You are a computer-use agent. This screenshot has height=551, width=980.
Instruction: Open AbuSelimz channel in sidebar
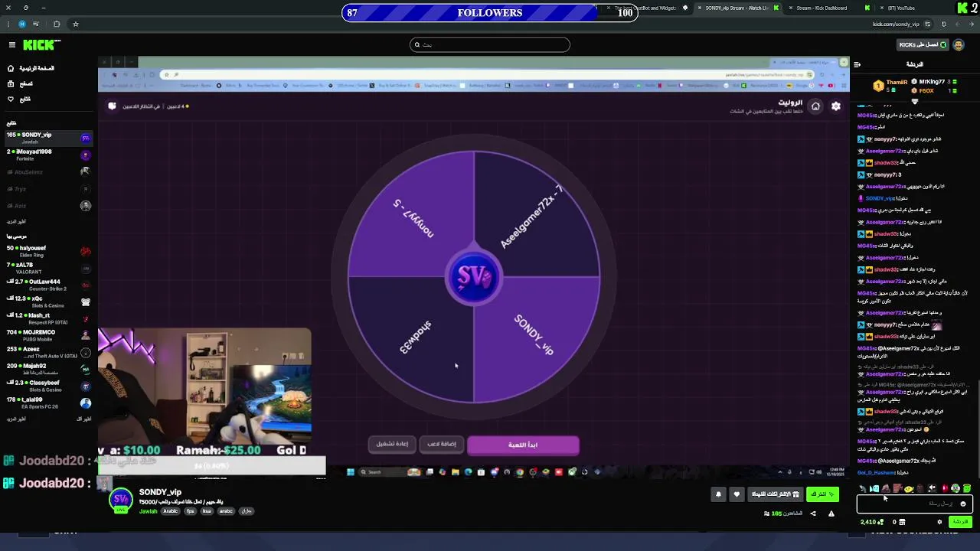click(x=49, y=172)
